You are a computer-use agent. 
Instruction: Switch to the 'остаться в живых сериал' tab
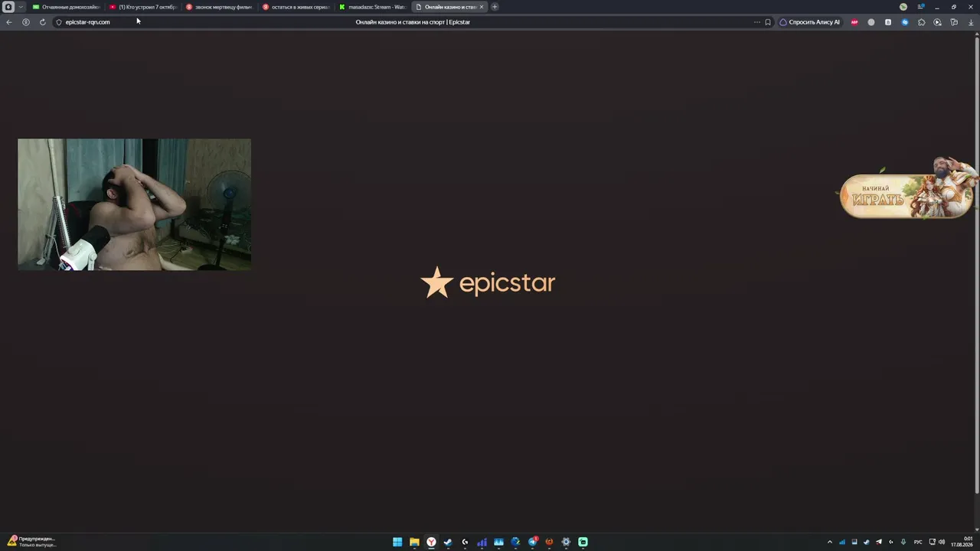pyautogui.click(x=296, y=7)
